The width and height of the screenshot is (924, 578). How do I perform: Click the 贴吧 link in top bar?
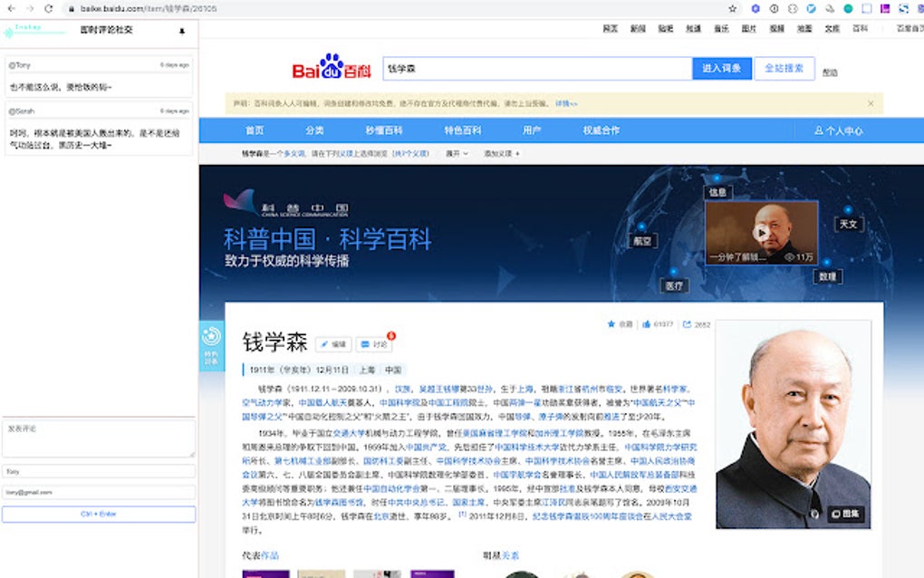tap(665, 28)
